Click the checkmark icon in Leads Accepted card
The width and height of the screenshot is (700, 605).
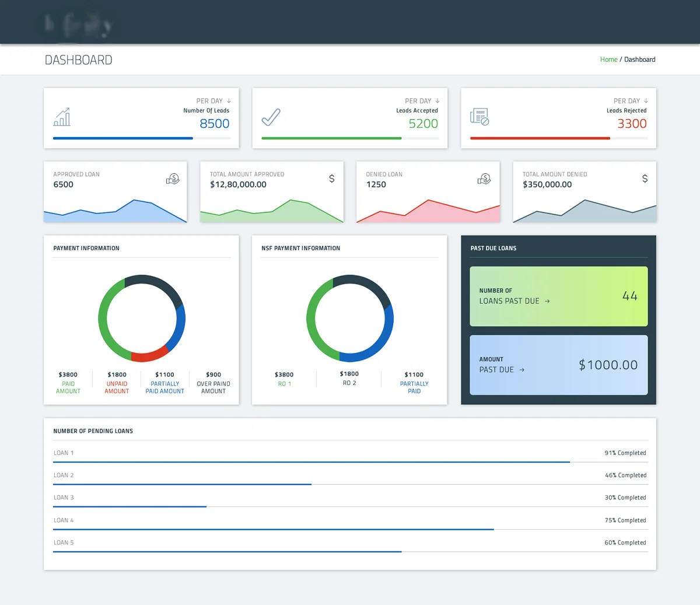tap(271, 117)
